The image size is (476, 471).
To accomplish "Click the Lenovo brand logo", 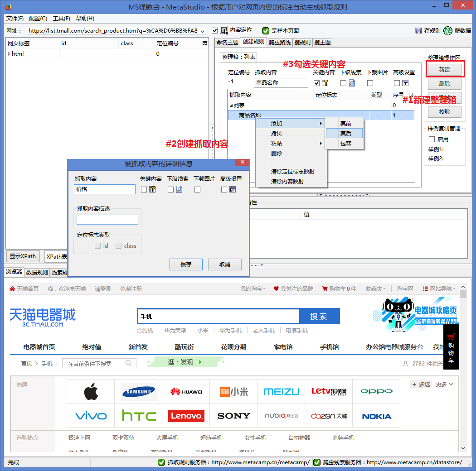I will [186, 415].
